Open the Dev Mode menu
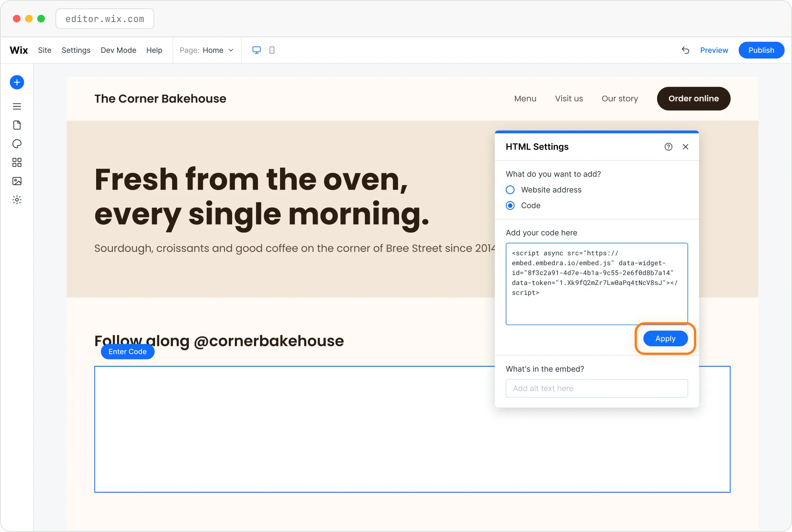Image resolution: width=792 pixels, height=532 pixels. click(x=119, y=50)
